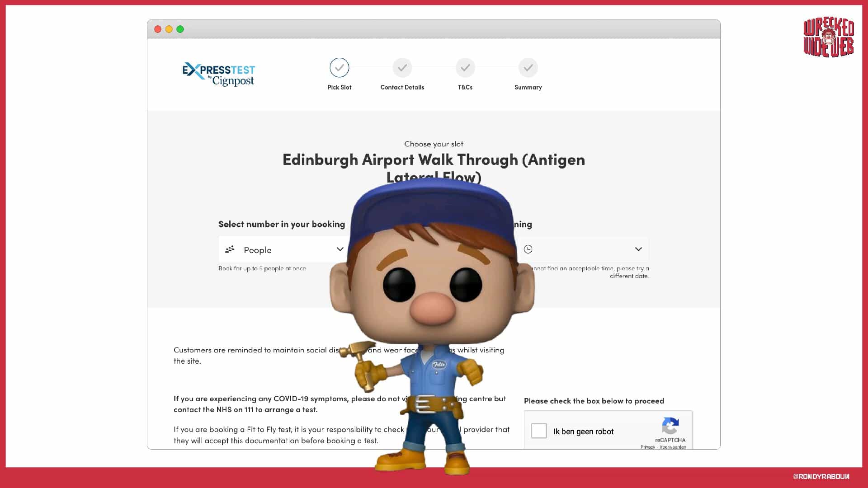Click the Summary step checkmark circle
The image size is (868, 488).
(x=528, y=68)
